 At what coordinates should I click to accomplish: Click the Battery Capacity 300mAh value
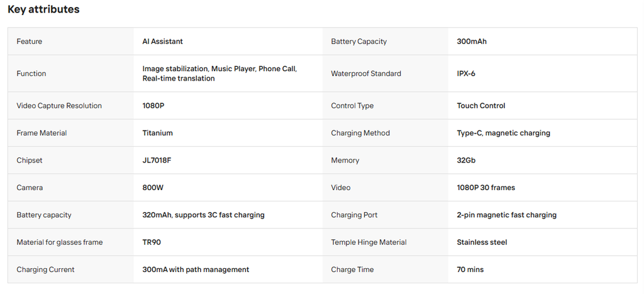[x=472, y=41]
